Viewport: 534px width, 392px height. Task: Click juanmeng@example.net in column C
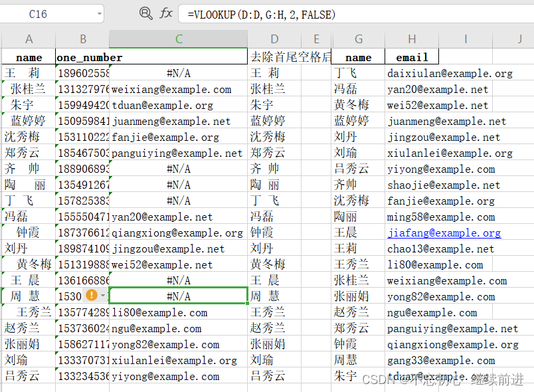coord(179,121)
